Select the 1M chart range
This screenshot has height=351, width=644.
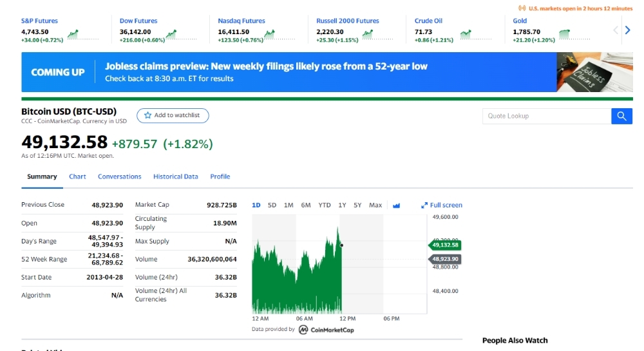pyautogui.click(x=289, y=205)
